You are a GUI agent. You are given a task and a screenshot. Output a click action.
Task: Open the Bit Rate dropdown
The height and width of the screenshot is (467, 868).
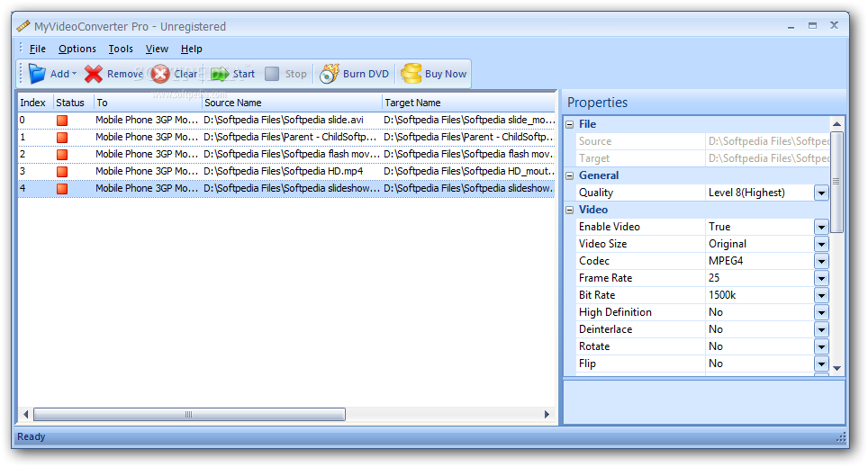pos(821,295)
